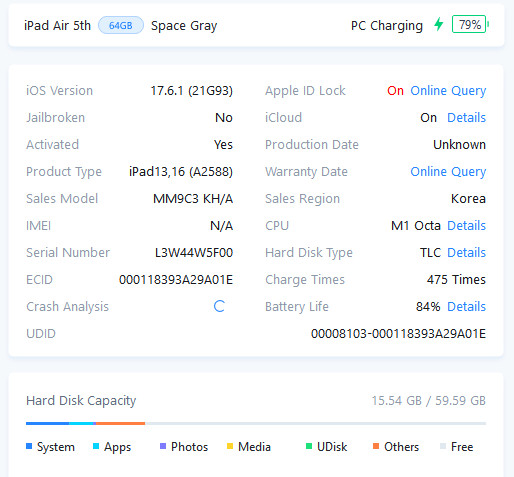This screenshot has height=477, width=514.
Task: Click the Crash Analysis loading spinner
Action: click(x=219, y=306)
